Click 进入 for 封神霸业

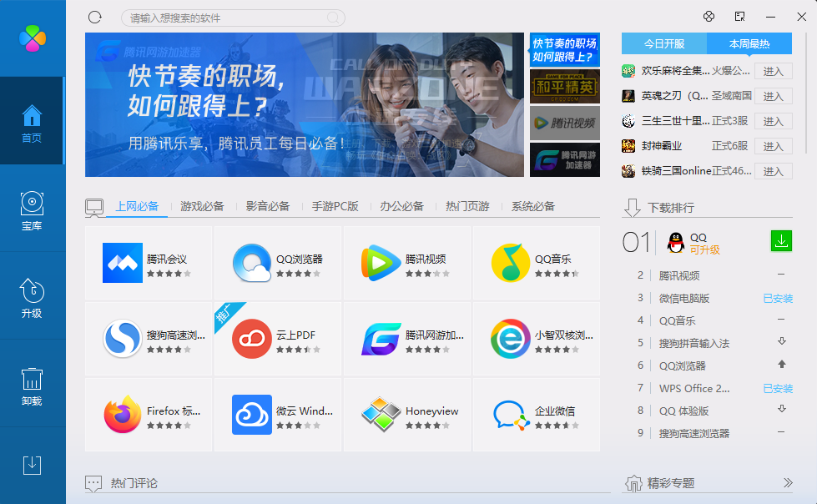point(774,147)
